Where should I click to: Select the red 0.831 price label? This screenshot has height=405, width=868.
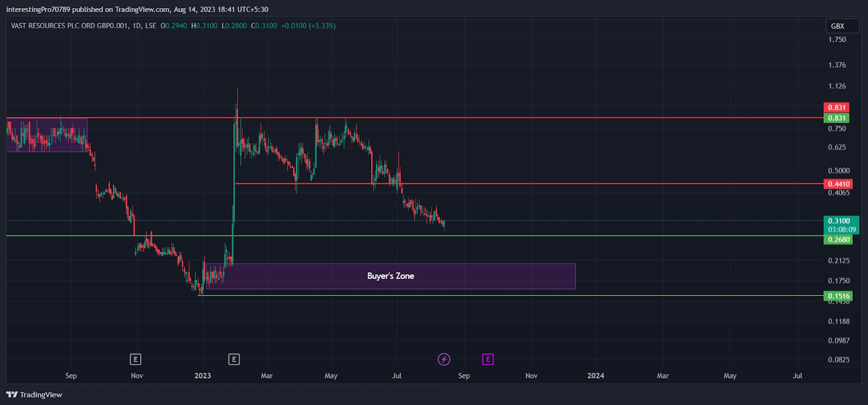(x=836, y=107)
